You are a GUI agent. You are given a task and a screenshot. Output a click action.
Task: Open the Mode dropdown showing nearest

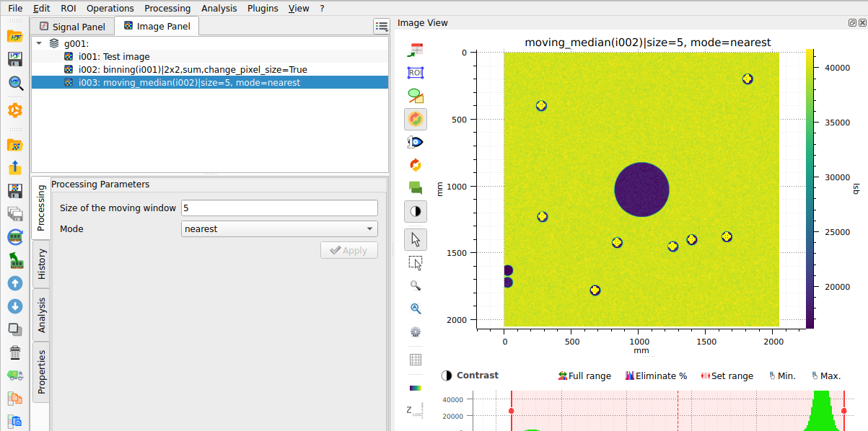[279, 229]
